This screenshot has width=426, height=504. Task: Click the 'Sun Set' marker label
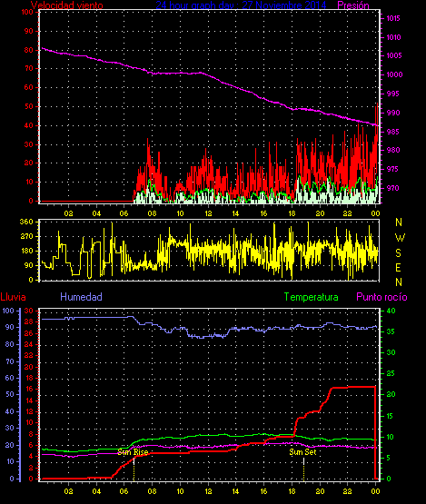[302, 452]
